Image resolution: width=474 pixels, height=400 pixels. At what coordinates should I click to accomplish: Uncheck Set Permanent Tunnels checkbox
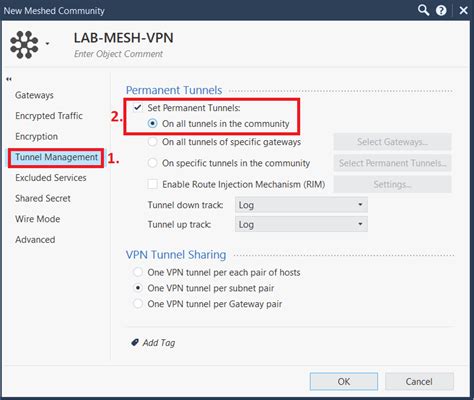click(137, 108)
